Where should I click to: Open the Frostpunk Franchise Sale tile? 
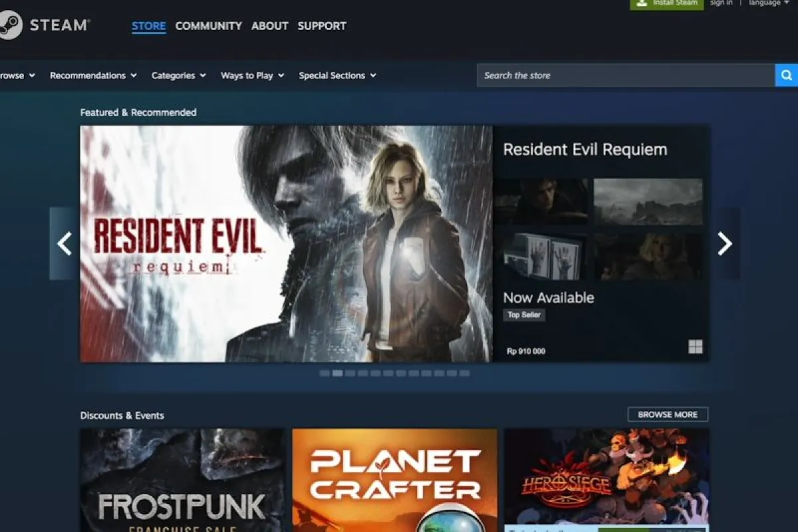pyautogui.click(x=183, y=479)
